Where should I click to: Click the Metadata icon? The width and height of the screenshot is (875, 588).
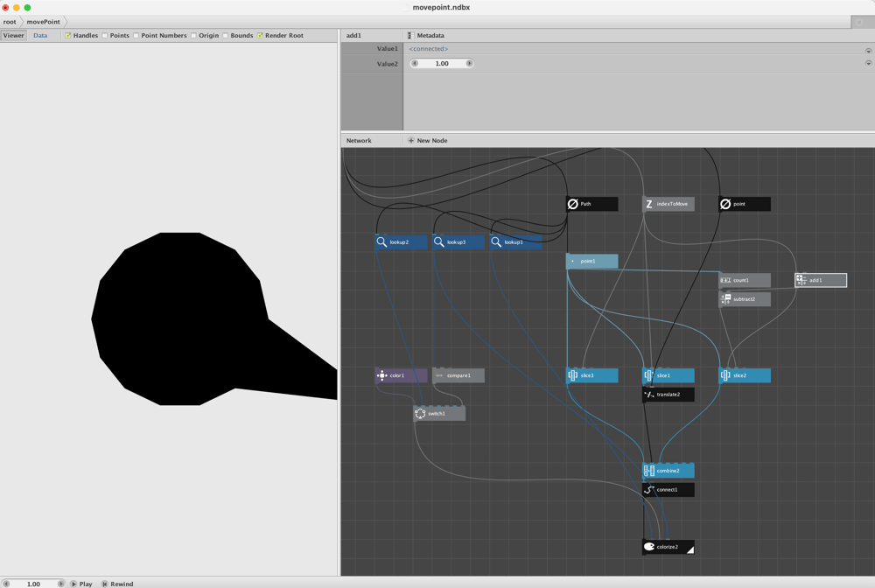point(411,35)
